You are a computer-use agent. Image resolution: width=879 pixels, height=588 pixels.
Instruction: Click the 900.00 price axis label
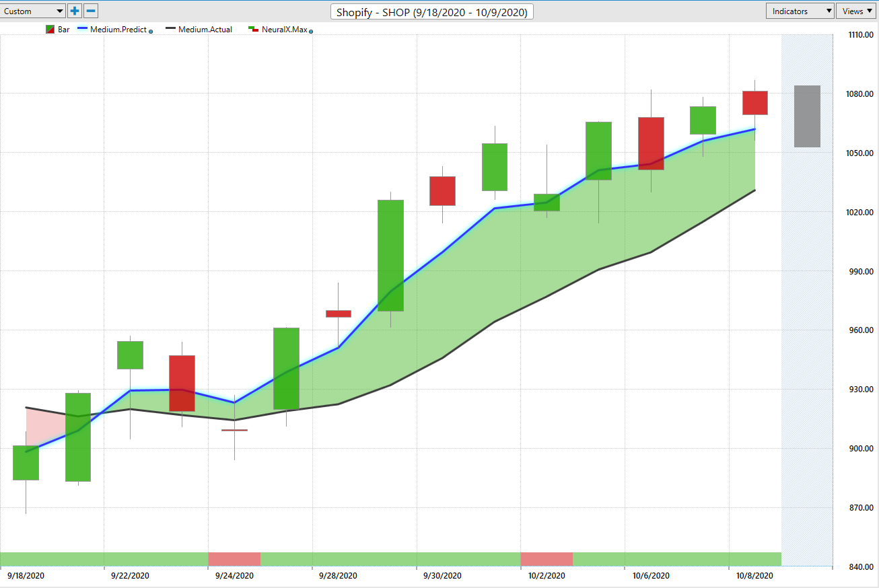[861, 449]
